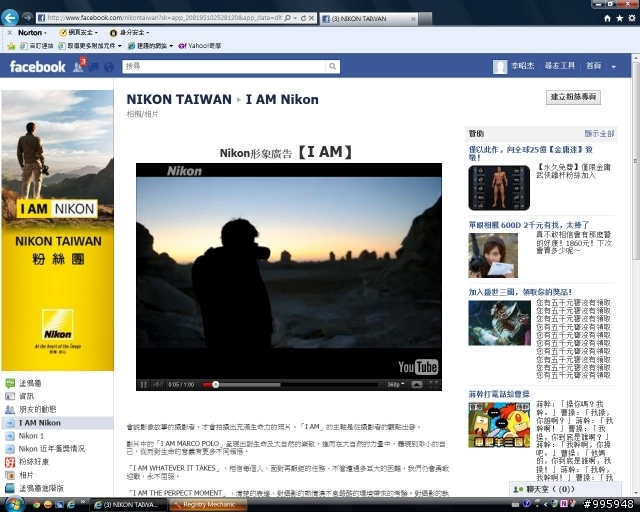Open the browser tools gear icon
The height and width of the screenshot is (512, 640).
pyautogui.click(x=631, y=18)
